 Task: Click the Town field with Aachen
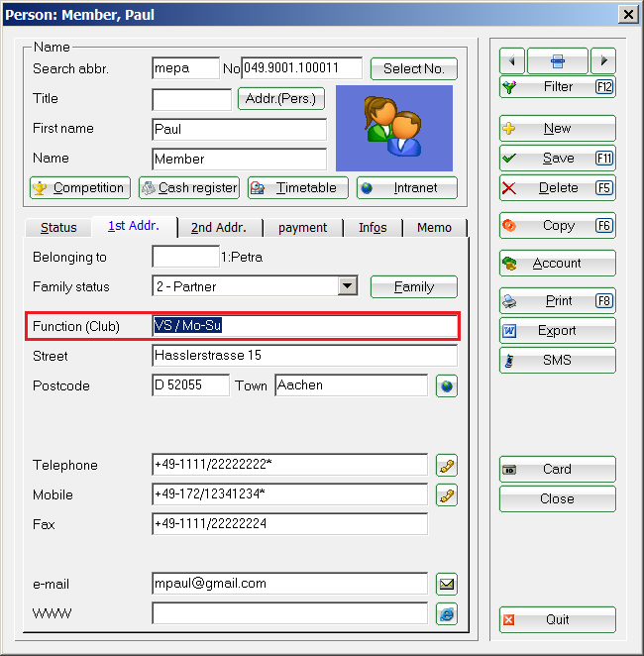click(x=352, y=385)
